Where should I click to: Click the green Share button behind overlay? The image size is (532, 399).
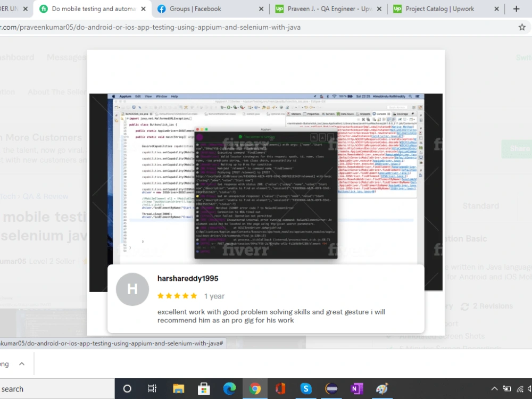click(x=517, y=148)
